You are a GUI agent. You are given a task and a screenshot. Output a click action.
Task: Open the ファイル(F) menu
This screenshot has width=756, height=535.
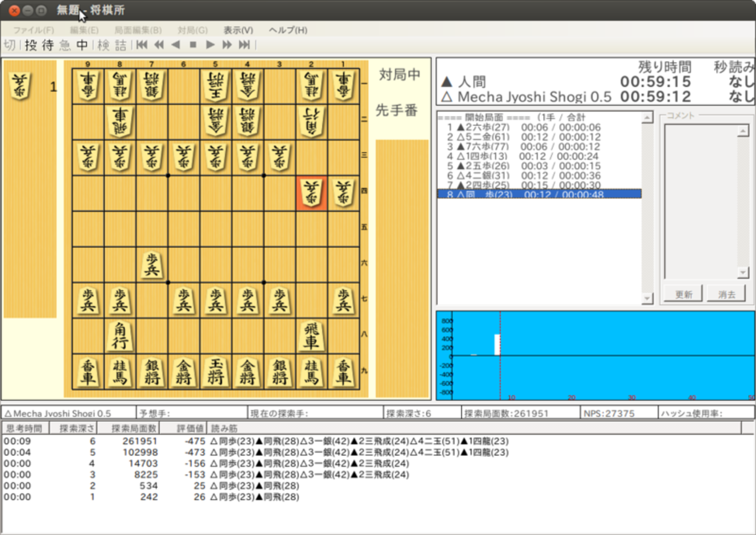point(34,30)
